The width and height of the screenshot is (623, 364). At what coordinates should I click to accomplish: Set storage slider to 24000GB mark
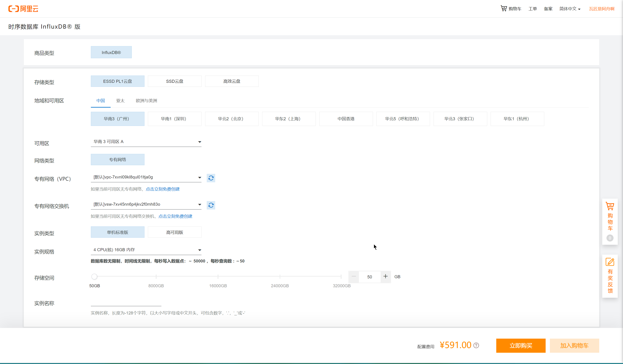click(x=280, y=277)
